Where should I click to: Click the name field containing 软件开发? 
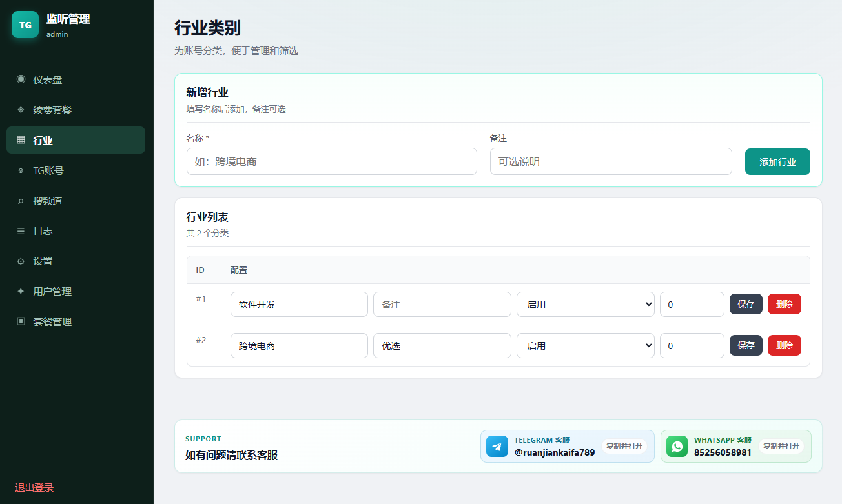point(299,304)
